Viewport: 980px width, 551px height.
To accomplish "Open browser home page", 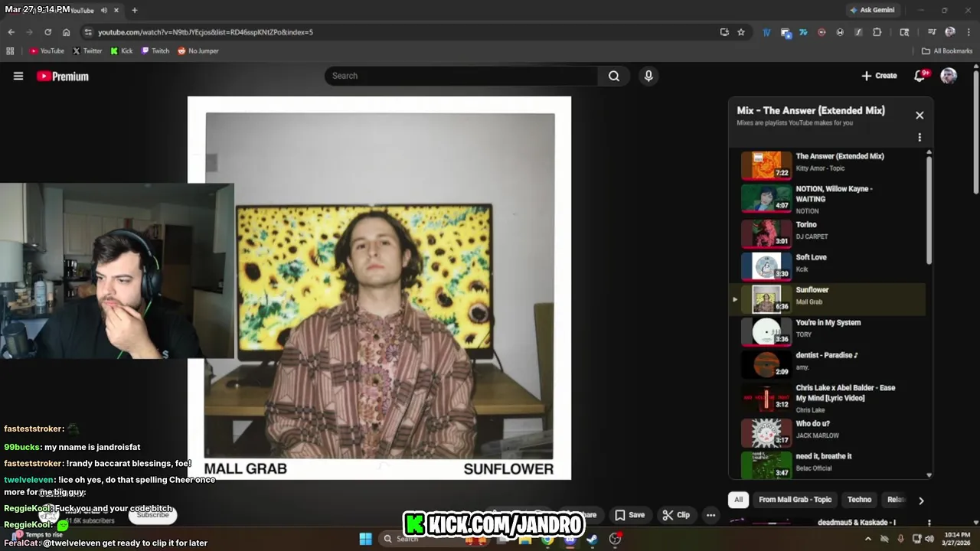I will [67, 32].
